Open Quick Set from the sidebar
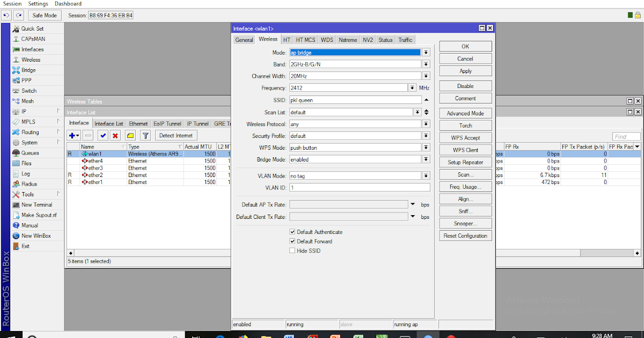This screenshot has width=644, height=338. pos(32,28)
